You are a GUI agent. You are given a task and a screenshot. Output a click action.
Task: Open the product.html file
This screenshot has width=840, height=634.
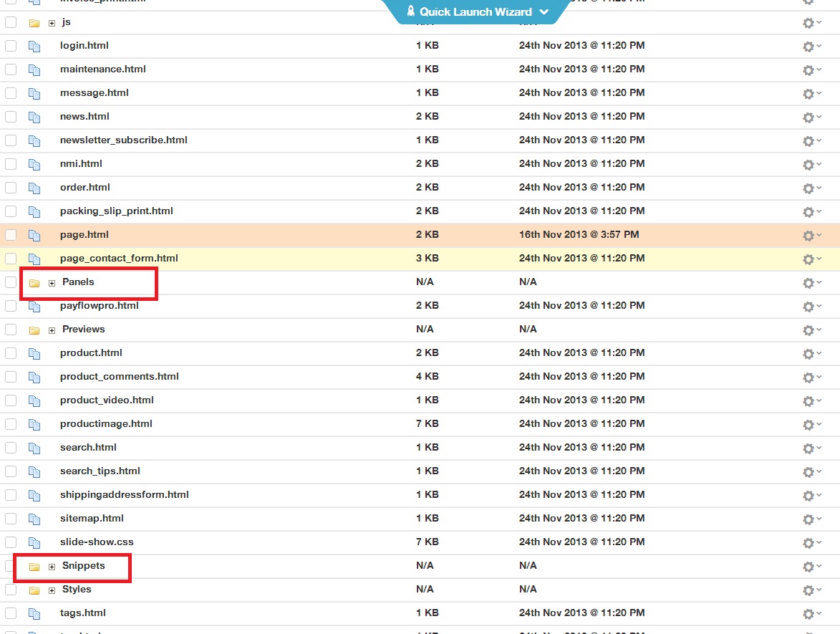91,352
